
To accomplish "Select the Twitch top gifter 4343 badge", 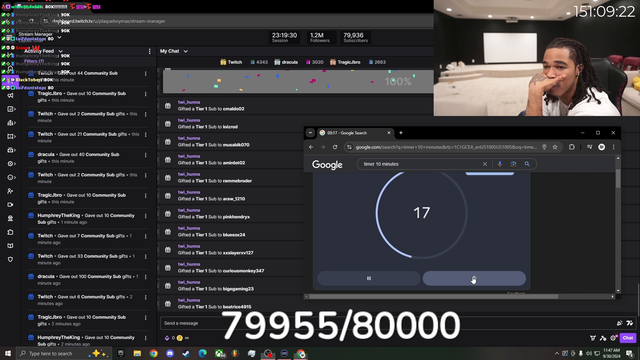I will tap(259, 62).
